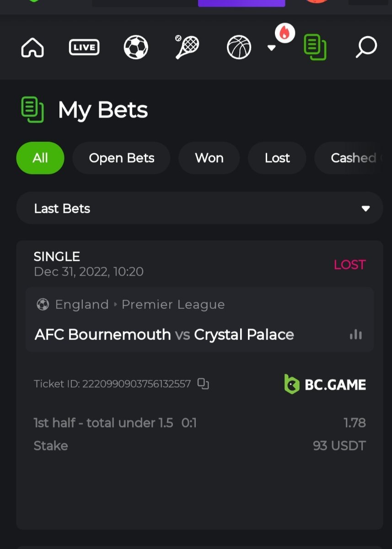The height and width of the screenshot is (549, 392).
Task: Go to the Home icon
Action: click(x=32, y=48)
